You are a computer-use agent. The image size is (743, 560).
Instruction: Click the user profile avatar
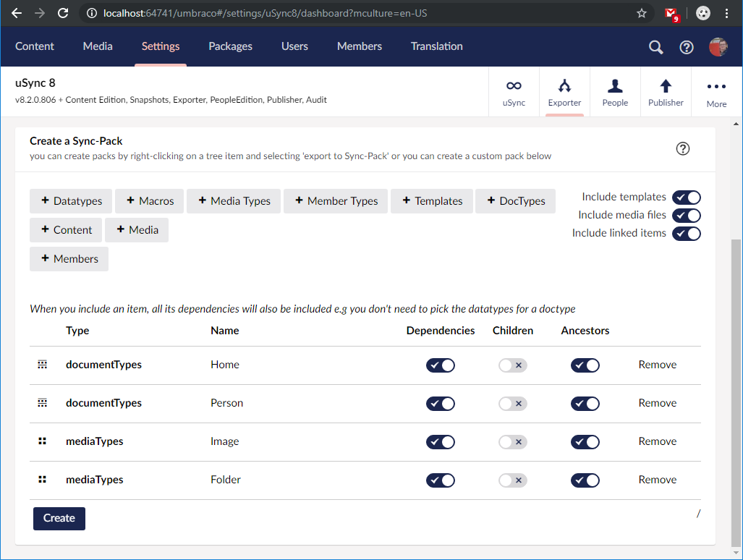pos(718,46)
